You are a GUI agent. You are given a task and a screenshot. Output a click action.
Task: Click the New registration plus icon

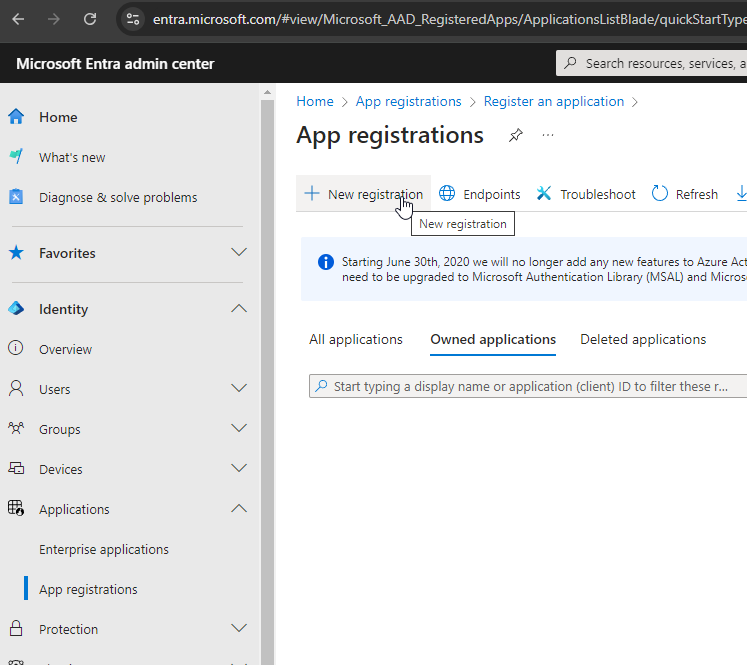[312, 193]
